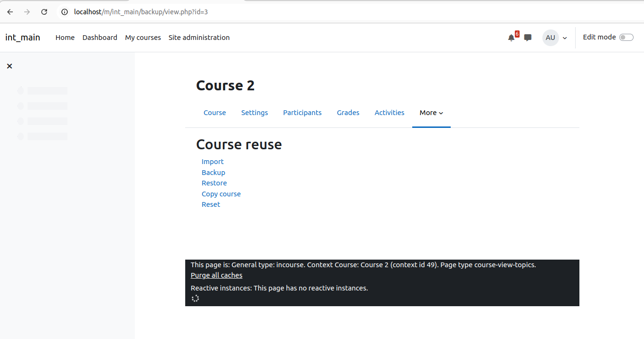Click the Copy course link
The image size is (644, 339).
pyautogui.click(x=221, y=194)
